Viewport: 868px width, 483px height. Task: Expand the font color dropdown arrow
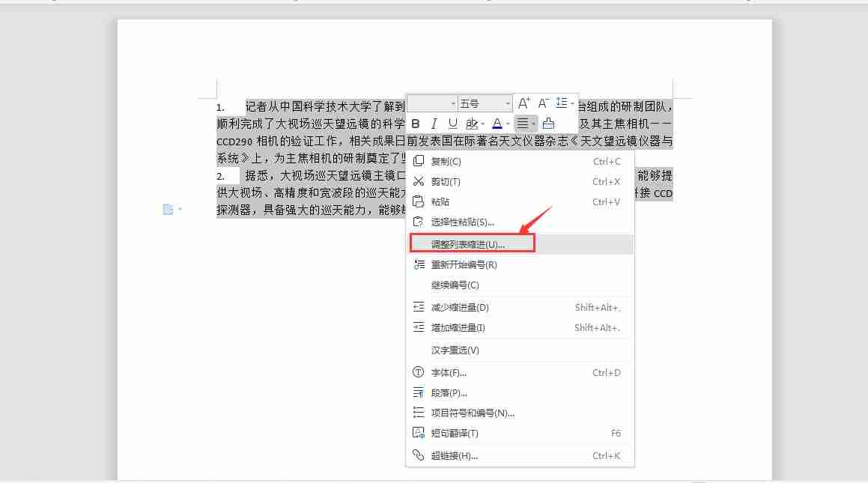click(508, 124)
